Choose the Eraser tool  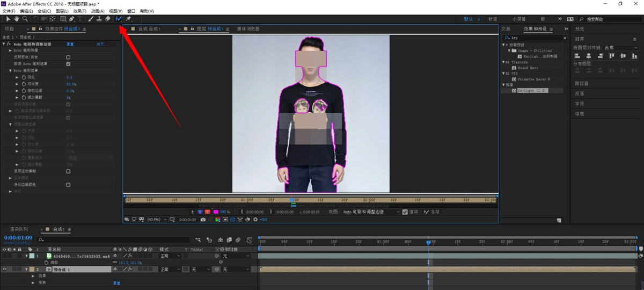(x=108, y=19)
